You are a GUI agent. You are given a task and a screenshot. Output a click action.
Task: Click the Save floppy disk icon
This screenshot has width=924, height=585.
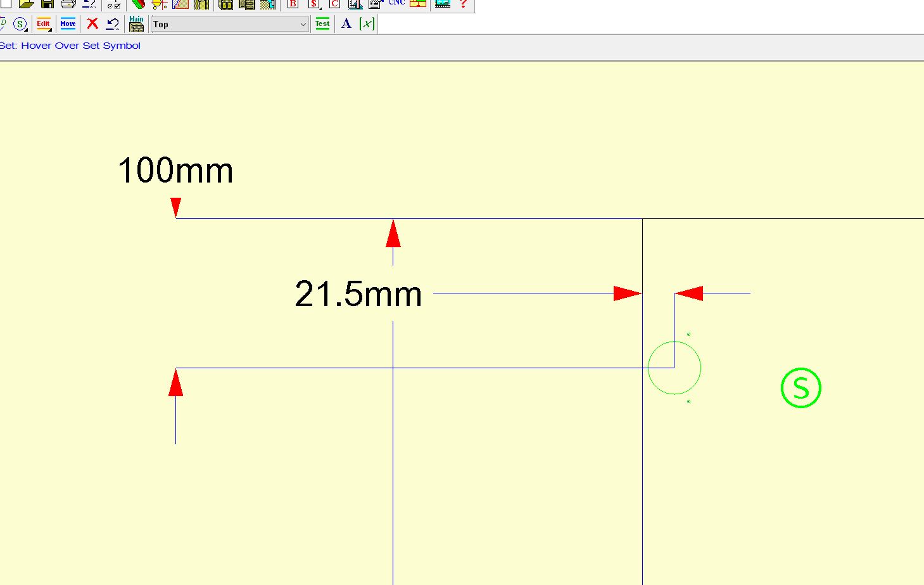[47, 4]
